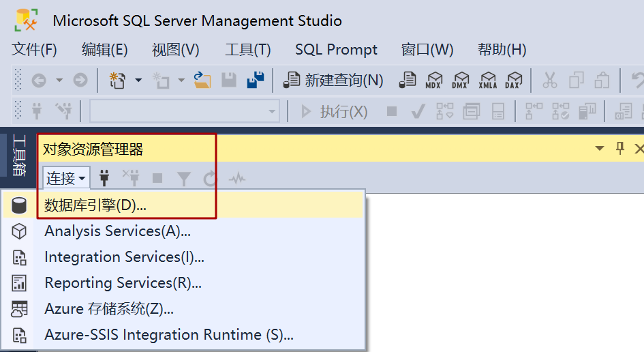
Task: Choose Analysis Services(A)... menu entry
Action: click(x=117, y=231)
